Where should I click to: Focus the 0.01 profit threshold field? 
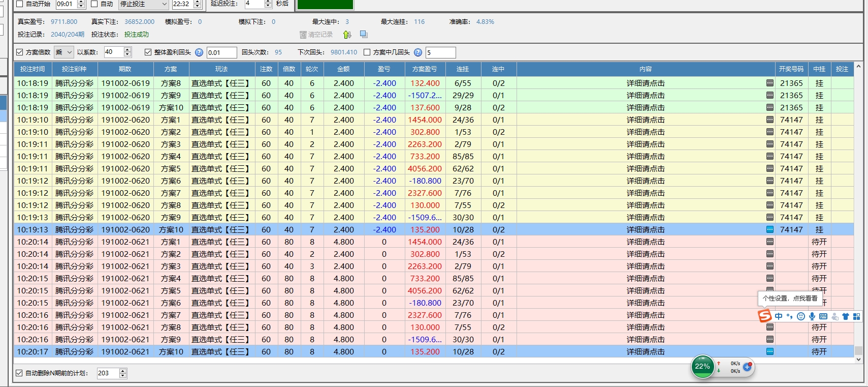coord(221,52)
